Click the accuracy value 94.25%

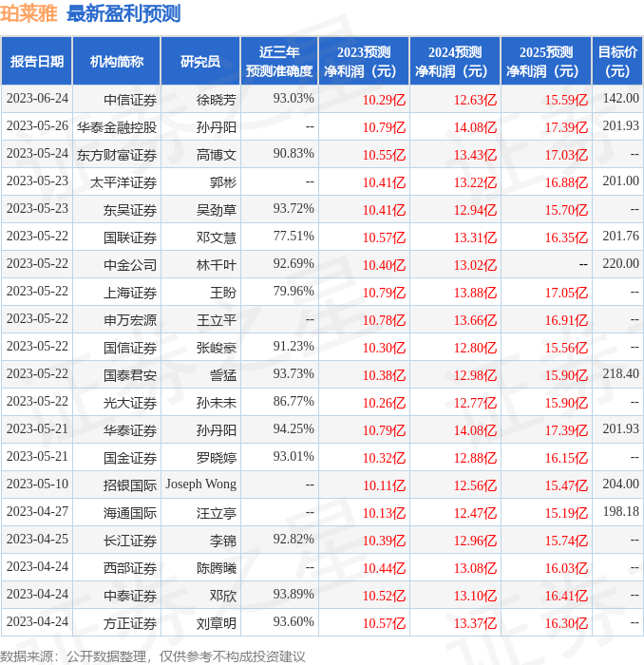pyautogui.click(x=294, y=428)
